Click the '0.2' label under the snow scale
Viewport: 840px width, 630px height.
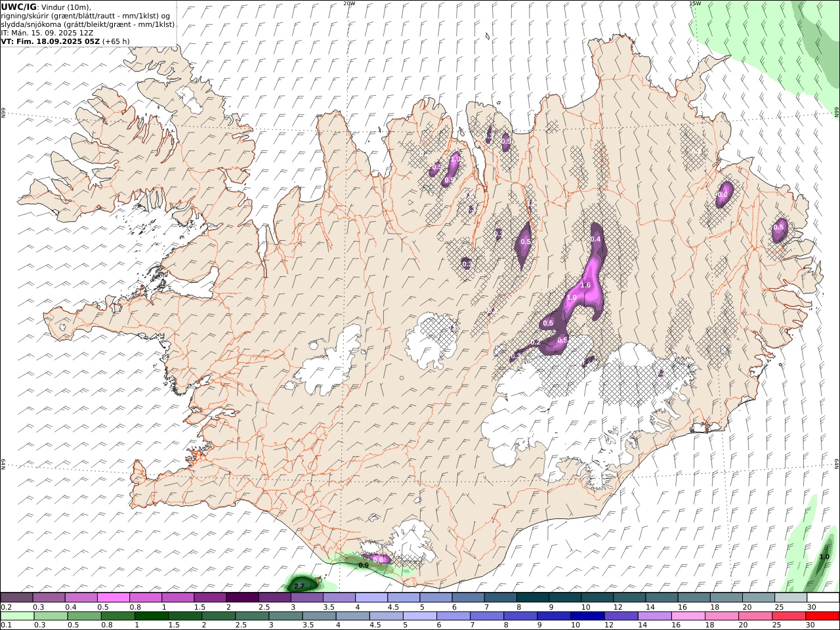6,607
